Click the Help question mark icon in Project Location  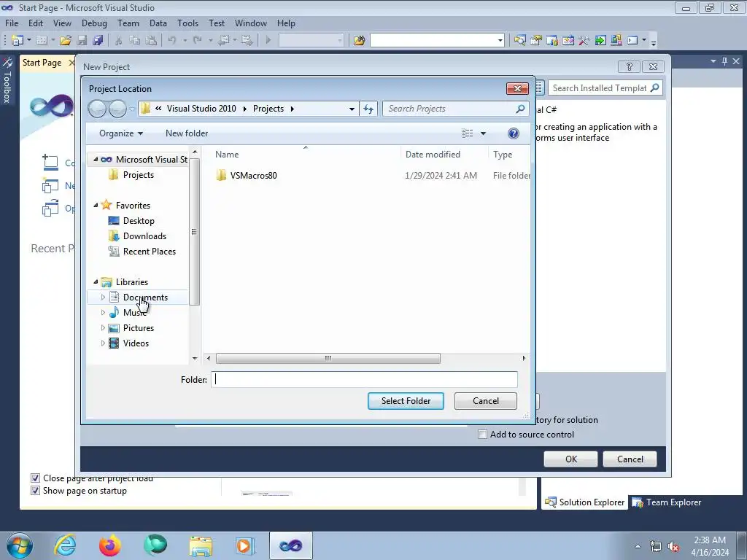(x=513, y=133)
